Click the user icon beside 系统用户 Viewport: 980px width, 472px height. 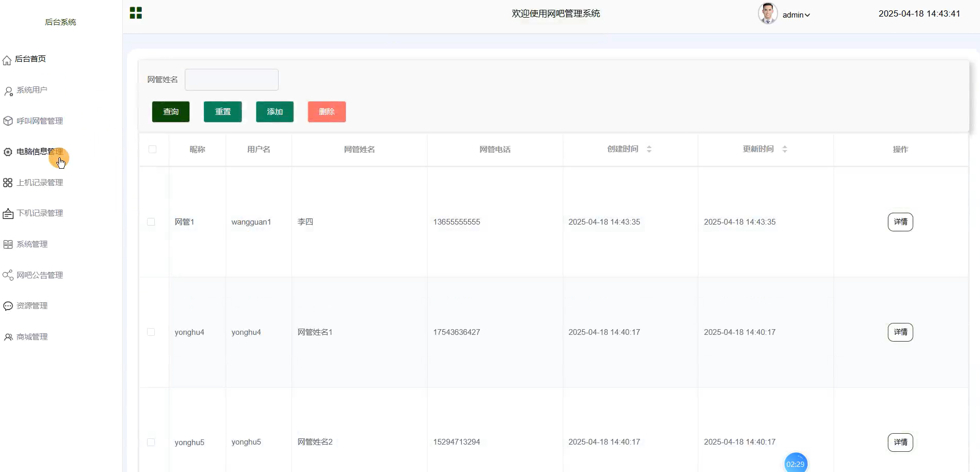coord(8,92)
